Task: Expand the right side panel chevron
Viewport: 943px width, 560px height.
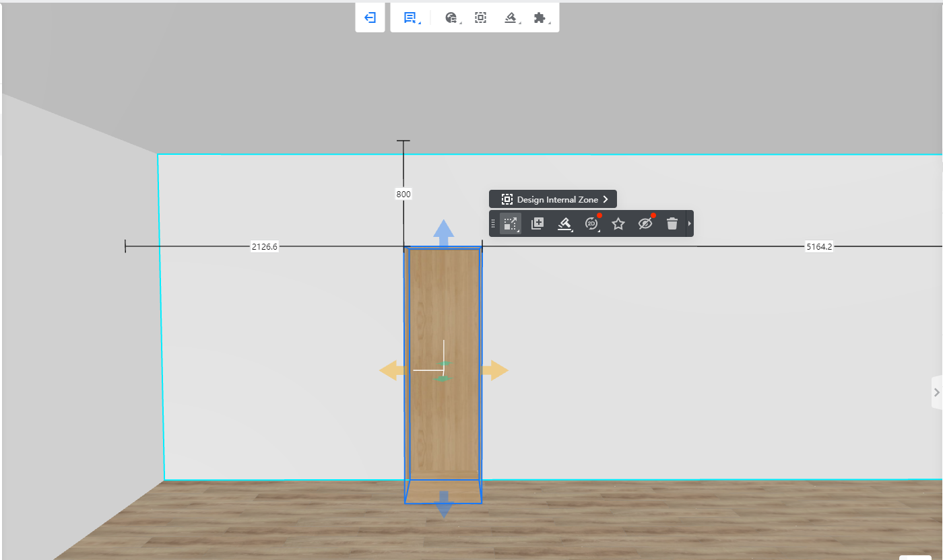Action: click(936, 392)
